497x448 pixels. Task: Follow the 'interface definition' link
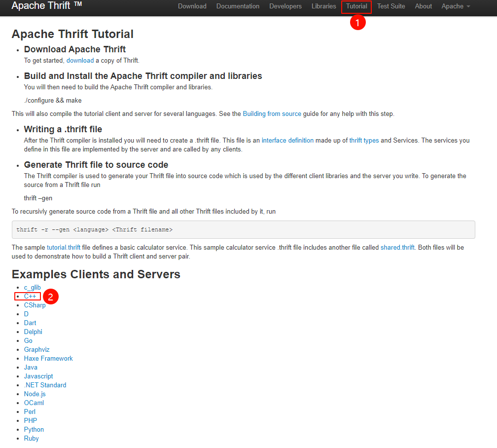click(x=287, y=140)
